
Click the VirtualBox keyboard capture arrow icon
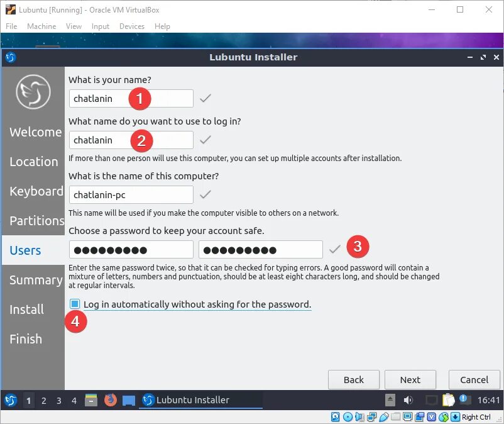pos(455,417)
